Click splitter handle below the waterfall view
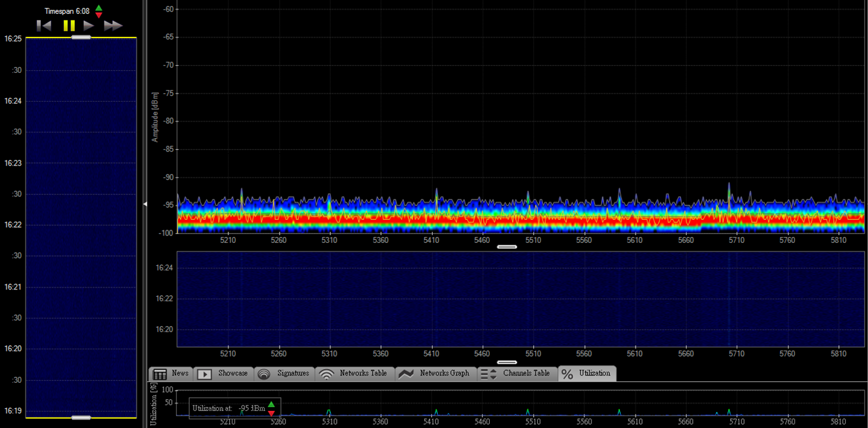The image size is (868, 428). coord(507,362)
